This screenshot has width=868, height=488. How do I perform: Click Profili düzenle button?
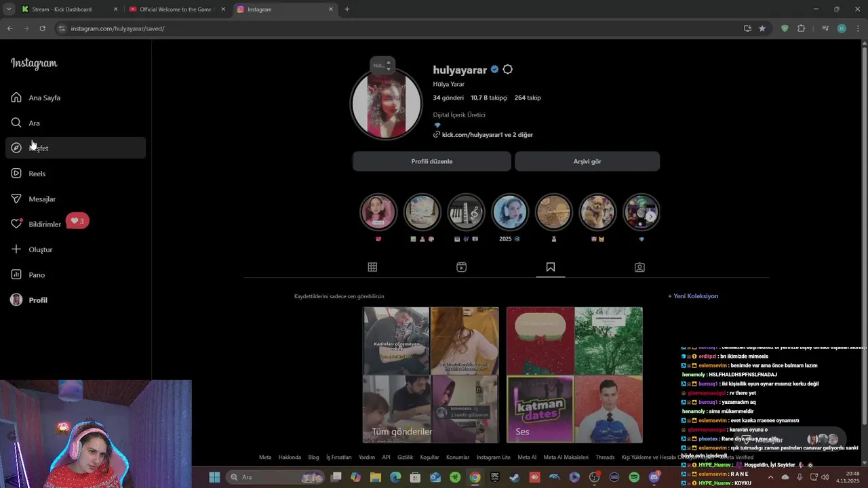click(x=431, y=161)
